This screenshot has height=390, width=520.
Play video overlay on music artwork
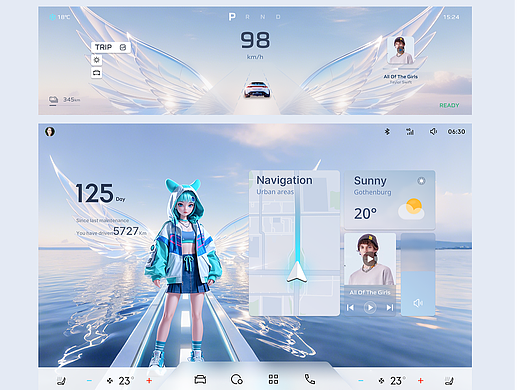370,259
